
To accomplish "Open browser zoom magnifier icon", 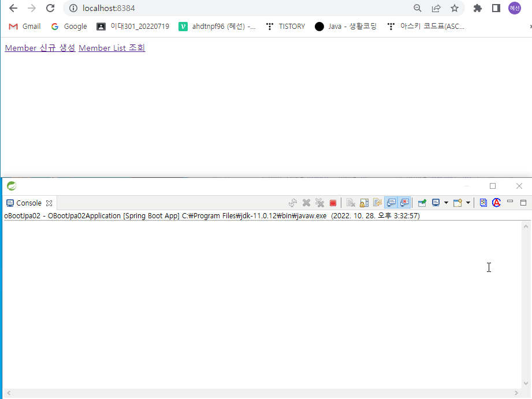I will [417, 8].
